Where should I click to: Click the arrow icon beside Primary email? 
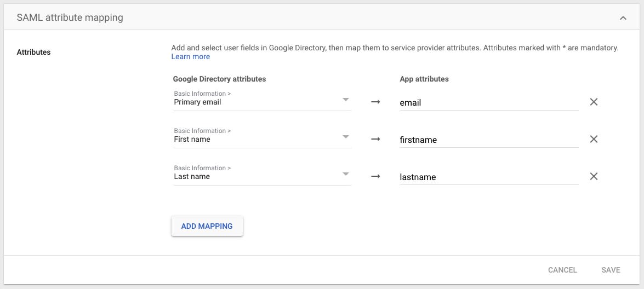[x=375, y=102]
